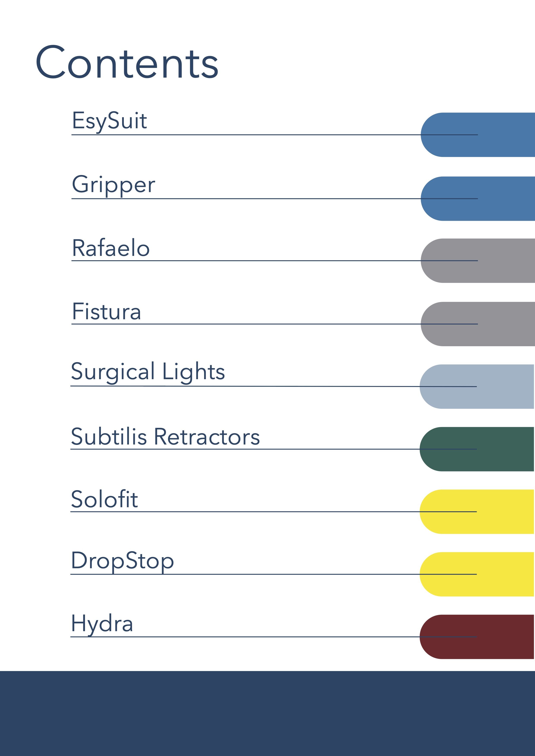Select the Fistura entry
Image resolution: width=535 pixels, height=756 pixels.
click(x=106, y=311)
